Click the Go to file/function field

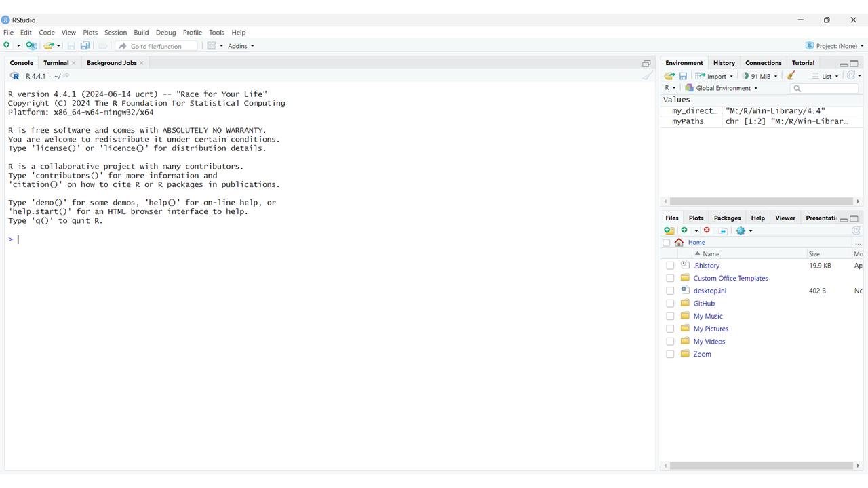(x=156, y=46)
